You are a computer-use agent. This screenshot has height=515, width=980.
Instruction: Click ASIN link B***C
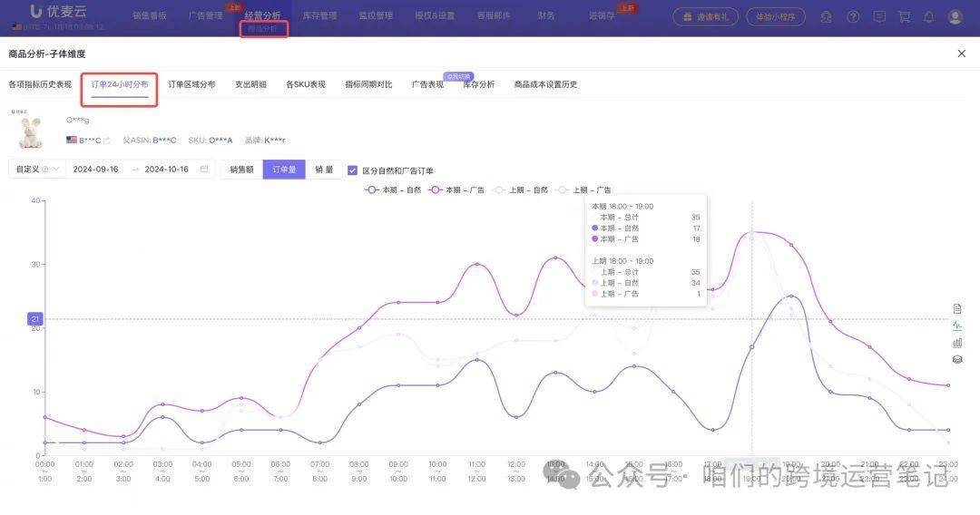coord(89,141)
